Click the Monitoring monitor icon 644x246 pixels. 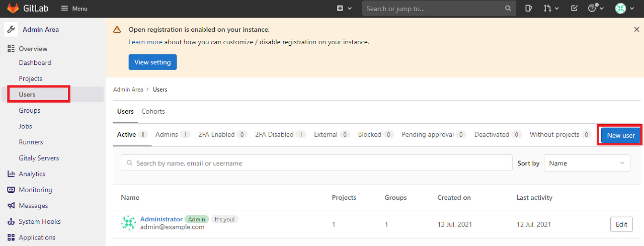coord(11,190)
